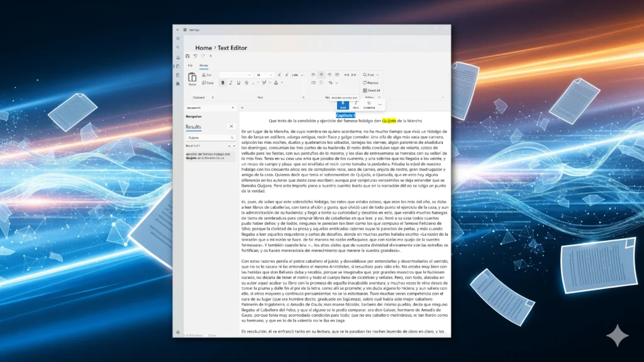Click Bold in the floating mini toolbar
Image resolution: width=644 pixels, height=362 pixels.
[x=343, y=105]
